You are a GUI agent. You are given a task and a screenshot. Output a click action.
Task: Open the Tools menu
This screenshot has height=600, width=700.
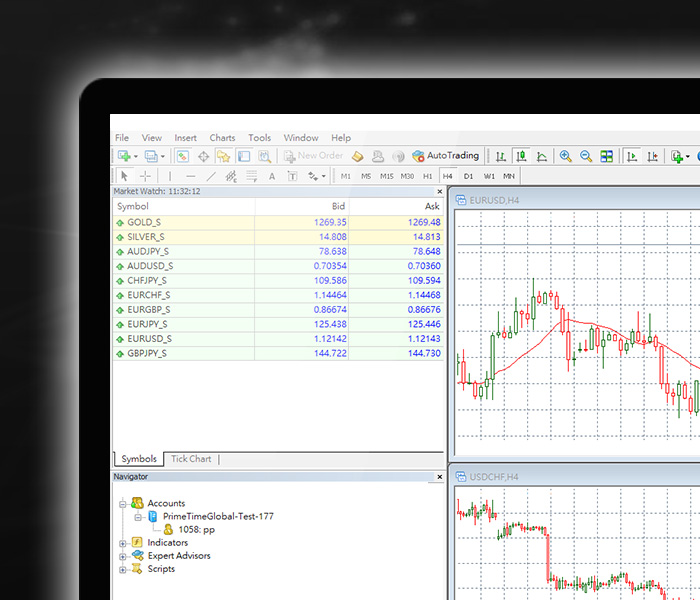point(259,138)
